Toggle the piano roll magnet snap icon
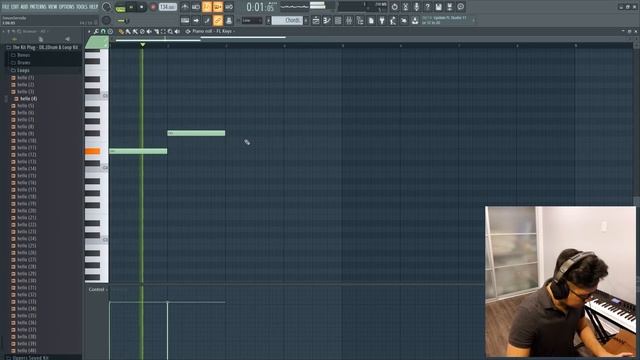 point(103,31)
